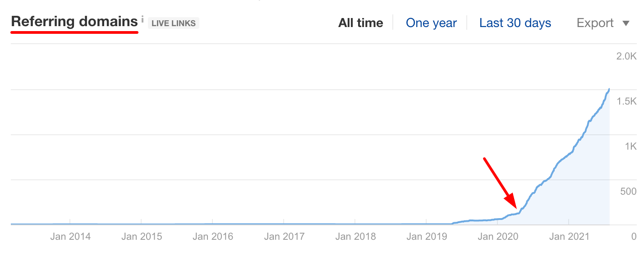Image resolution: width=644 pixels, height=256 pixels.
Task: Click the Jan 2014 axis label
Action: (x=70, y=237)
